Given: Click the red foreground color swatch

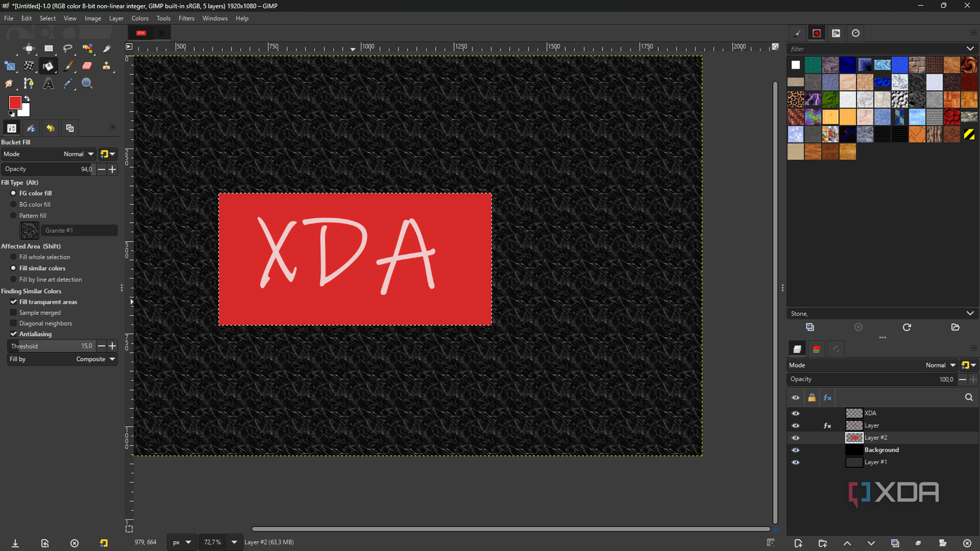Looking at the screenshot, I should [15, 102].
